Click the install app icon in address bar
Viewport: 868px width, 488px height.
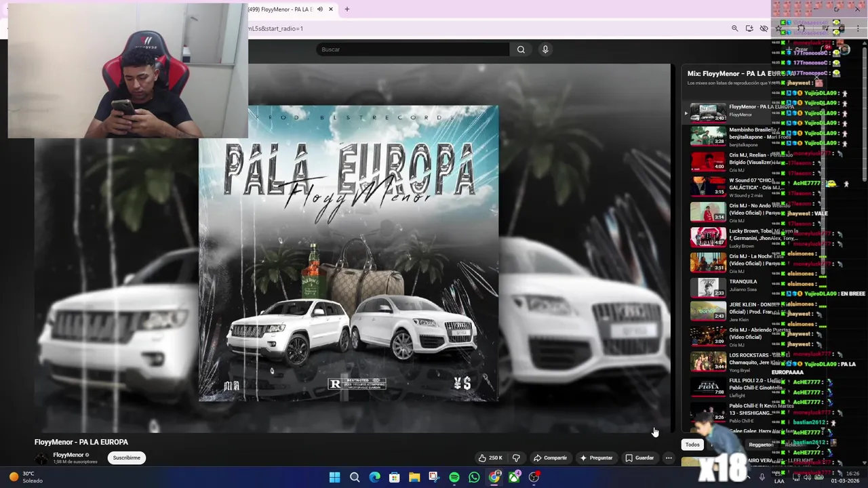click(749, 28)
